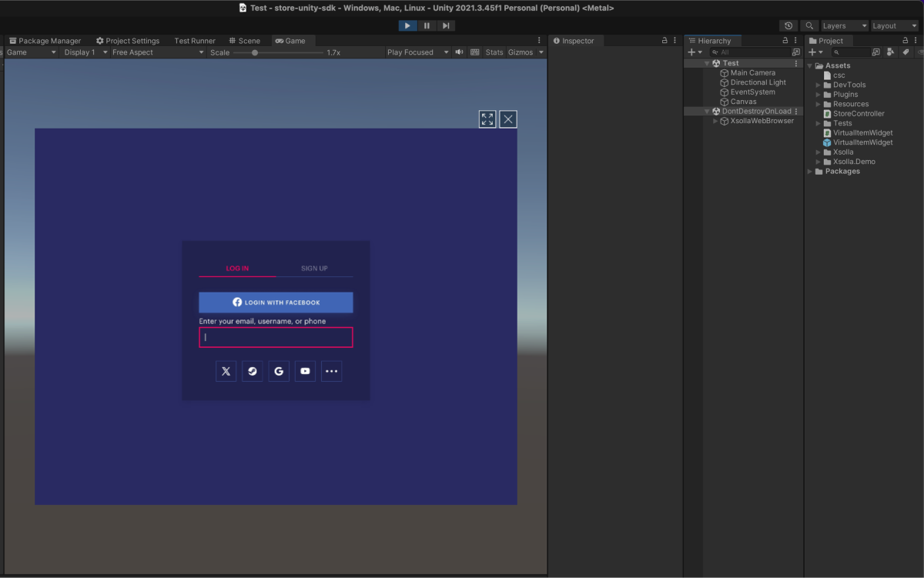
Task: Switch to the Scene tab
Action: pyautogui.click(x=245, y=41)
